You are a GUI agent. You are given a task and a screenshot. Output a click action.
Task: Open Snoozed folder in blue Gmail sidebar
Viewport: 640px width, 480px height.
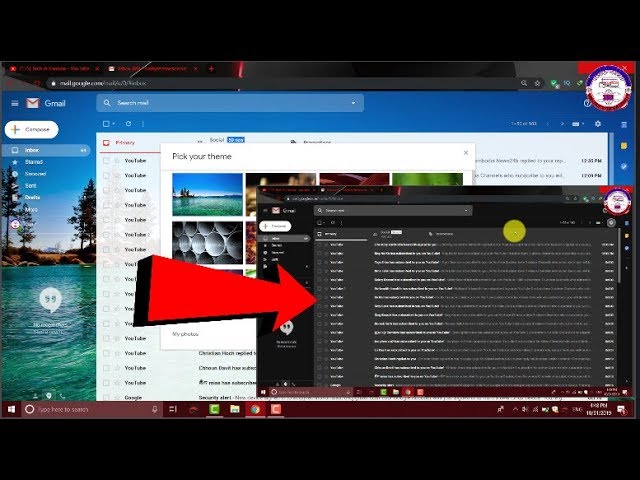(x=36, y=174)
